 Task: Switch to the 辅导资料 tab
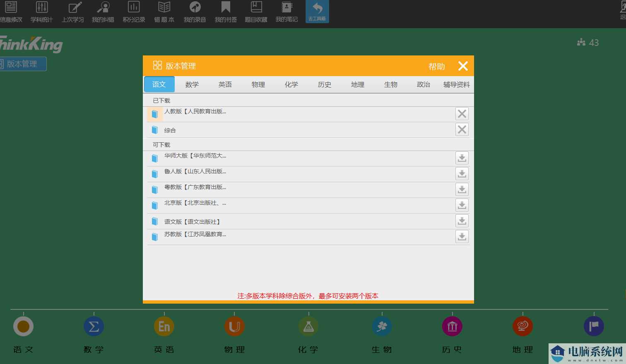coord(457,84)
